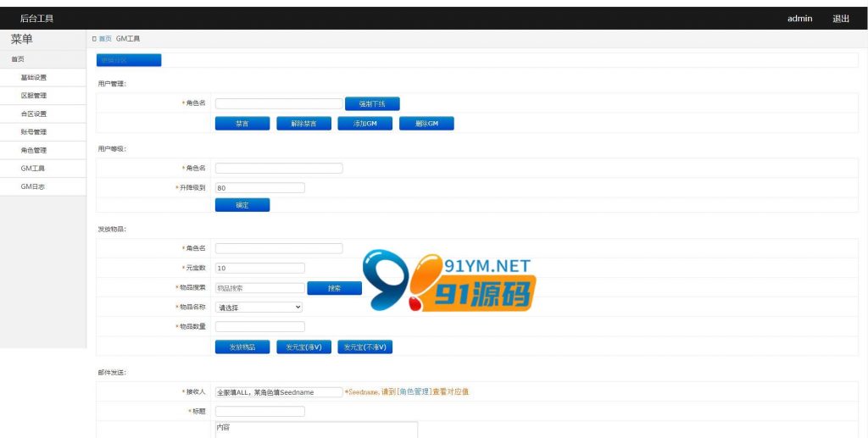Image resolution: width=868 pixels, height=438 pixels.
Task: Click the 确定 button
Action: pos(242,205)
